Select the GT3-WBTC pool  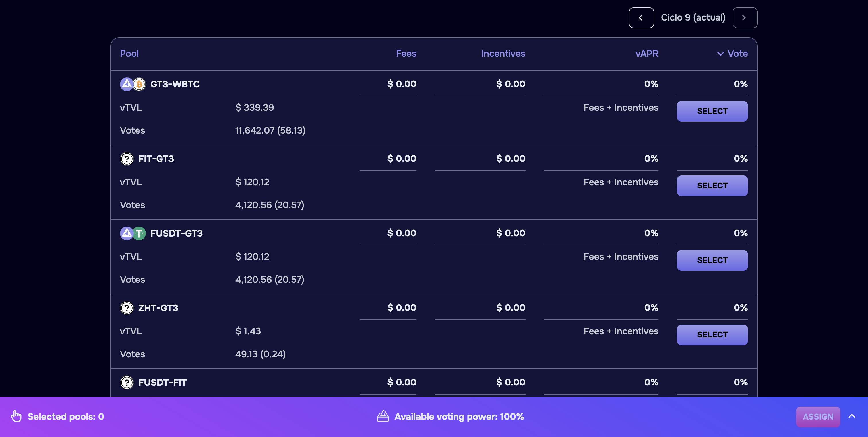point(712,112)
